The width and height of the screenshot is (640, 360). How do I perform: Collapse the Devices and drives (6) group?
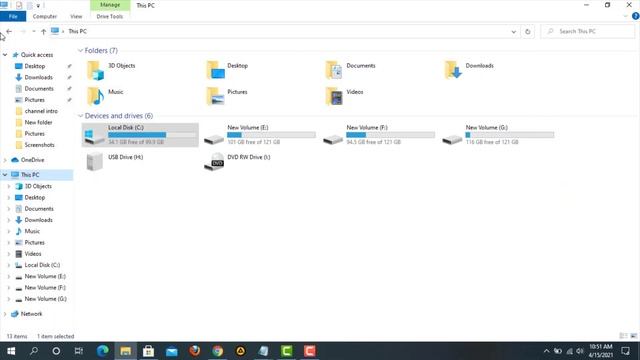80,116
